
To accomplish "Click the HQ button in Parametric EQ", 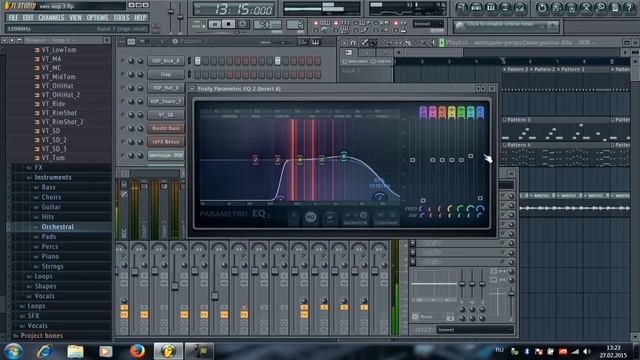I will [310, 218].
